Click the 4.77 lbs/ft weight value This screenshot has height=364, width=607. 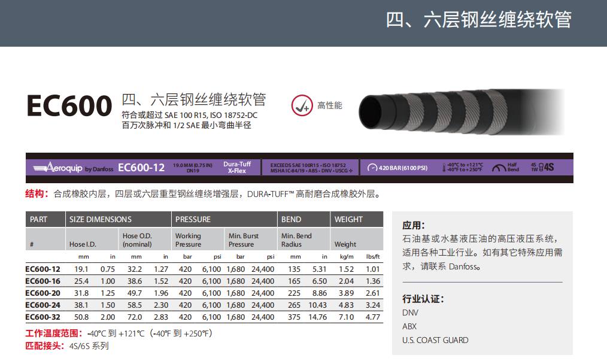tap(373, 317)
